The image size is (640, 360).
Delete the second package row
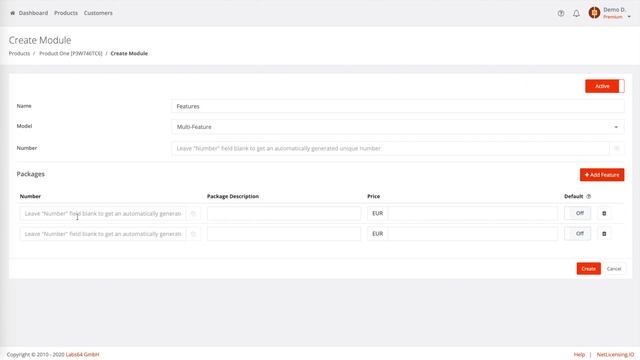click(x=604, y=233)
